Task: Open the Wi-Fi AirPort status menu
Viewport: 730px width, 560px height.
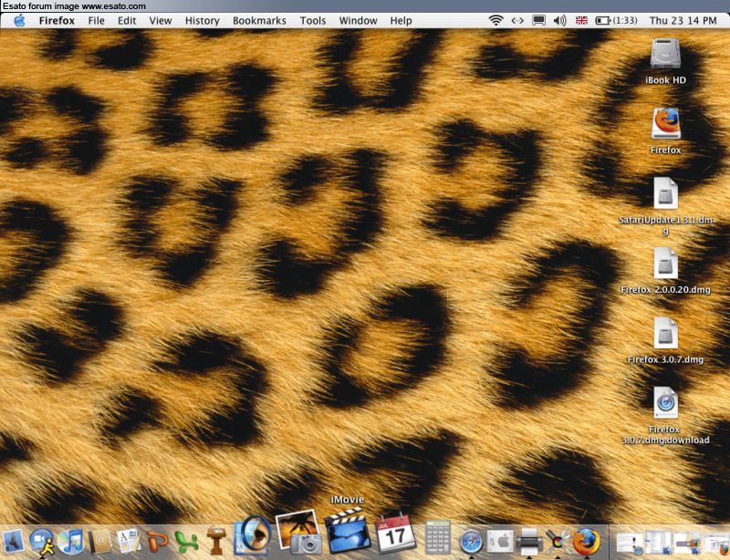Action: (495, 20)
